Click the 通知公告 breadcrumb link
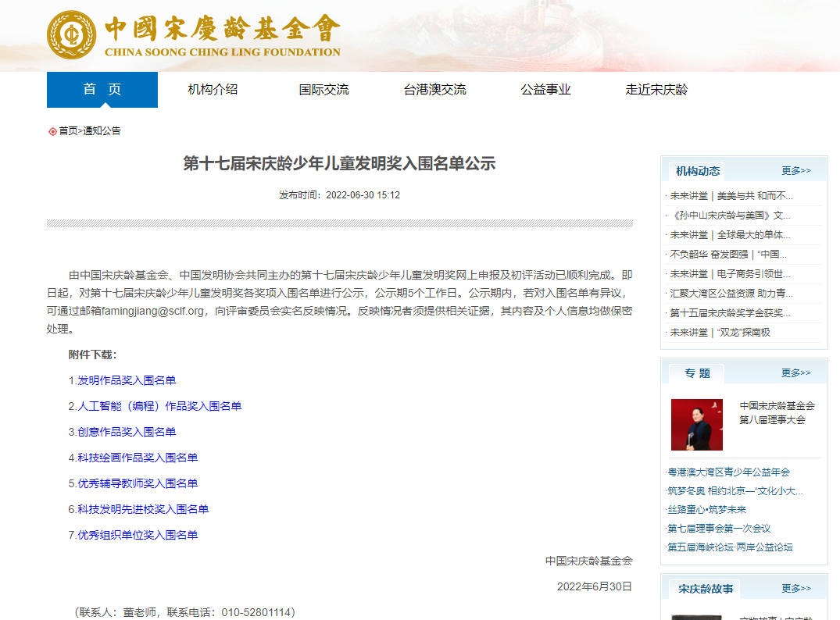 pos(102,130)
